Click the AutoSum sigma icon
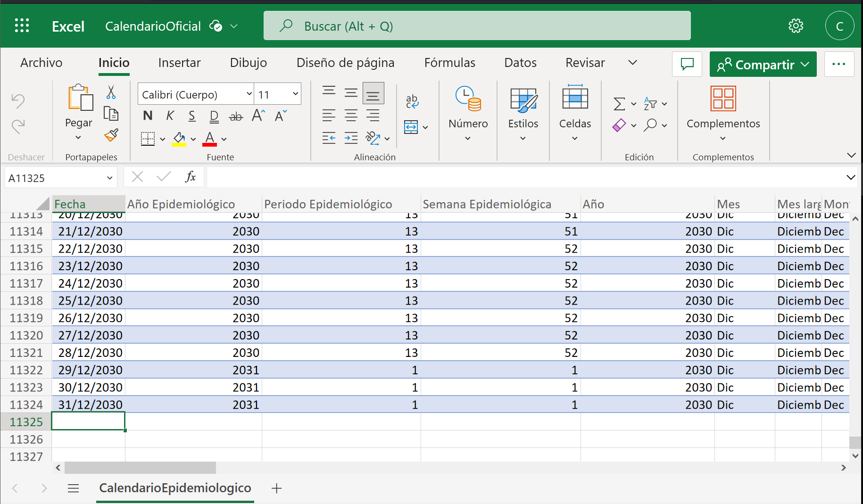 tap(619, 104)
